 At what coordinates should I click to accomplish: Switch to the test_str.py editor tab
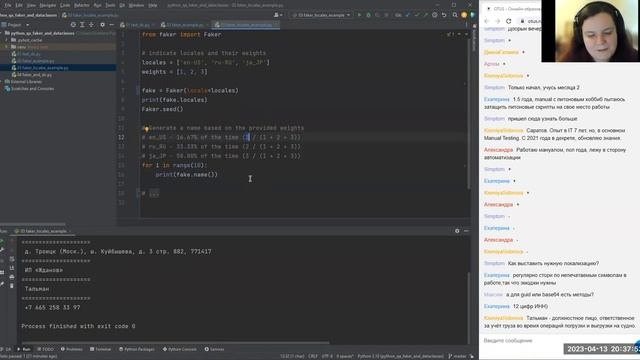pos(138,25)
